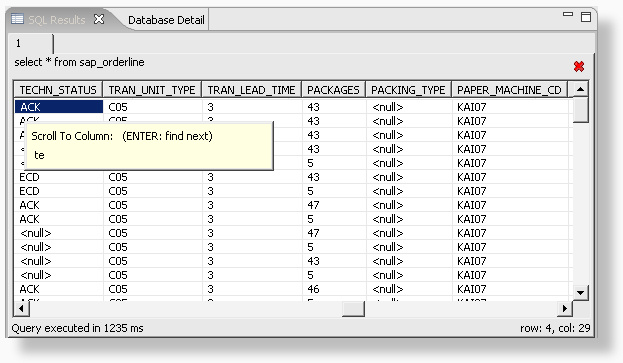Click the KAI07 cell in the first row
This screenshot has width=623, height=363.
point(510,107)
